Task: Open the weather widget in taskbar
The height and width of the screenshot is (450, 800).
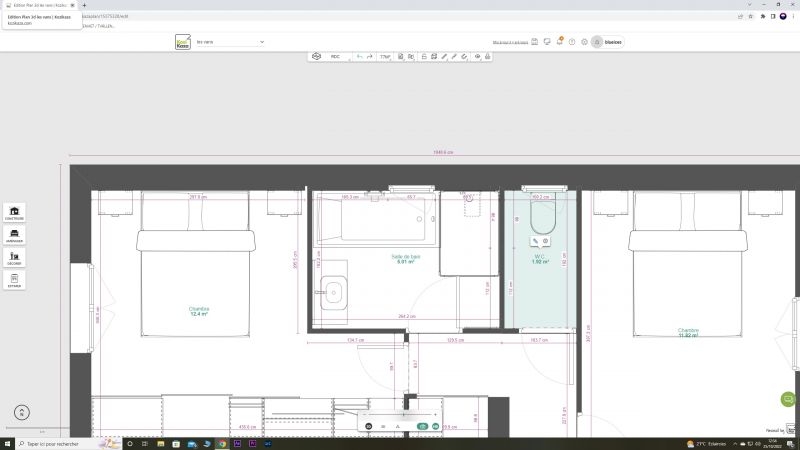Action: [x=707, y=444]
